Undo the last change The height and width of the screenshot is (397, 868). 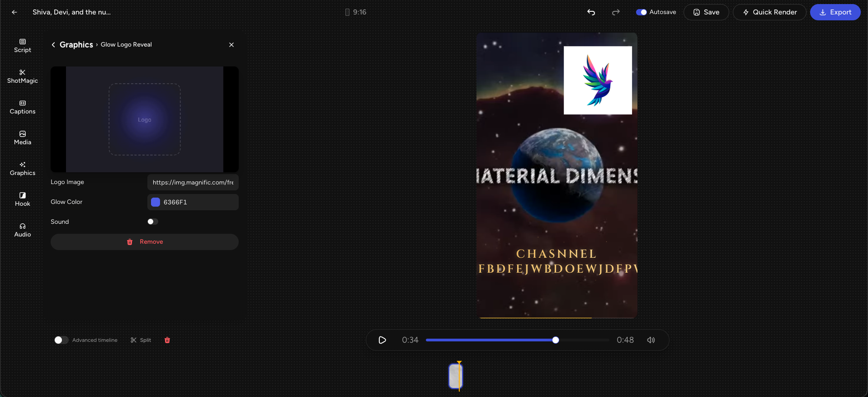click(591, 12)
